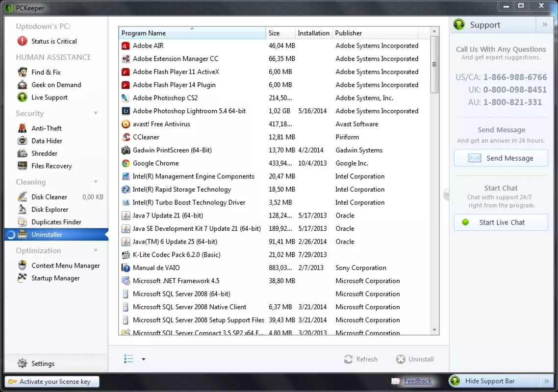
Task: Open Disk Explorer icon
Action: point(23,209)
